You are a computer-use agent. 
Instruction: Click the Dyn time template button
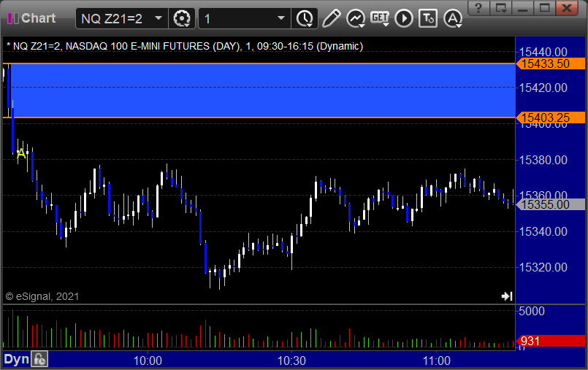pyautogui.click(x=17, y=360)
